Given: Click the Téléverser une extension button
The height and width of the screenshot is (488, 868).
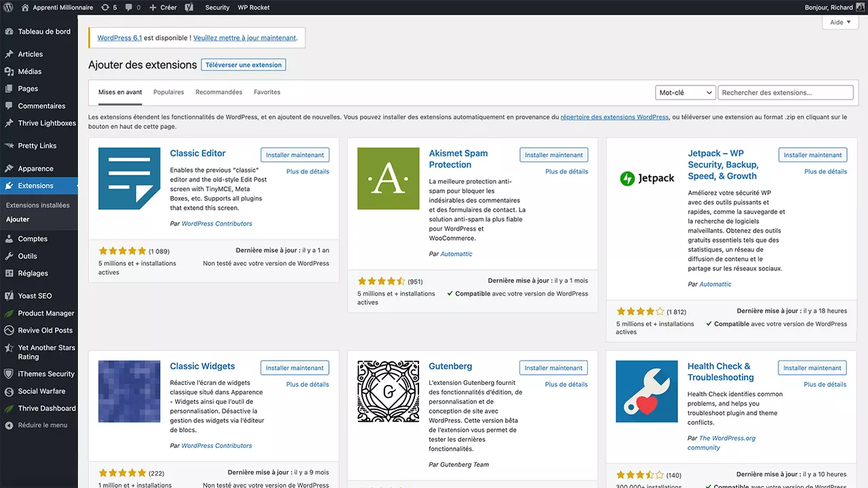Looking at the screenshot, I should tap(243, 65).
